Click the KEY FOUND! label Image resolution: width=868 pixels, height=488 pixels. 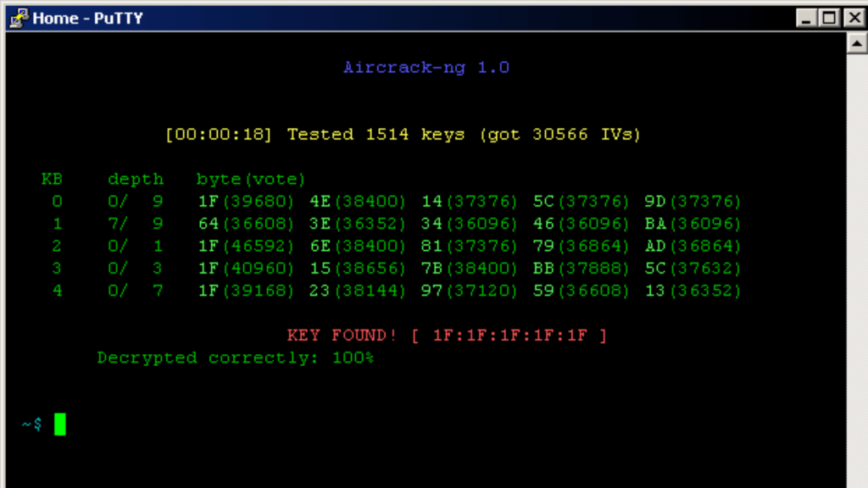pos(342,335)
